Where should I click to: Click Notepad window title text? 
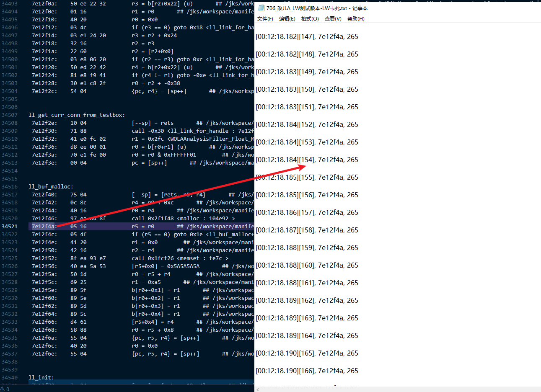click(317, 8)
